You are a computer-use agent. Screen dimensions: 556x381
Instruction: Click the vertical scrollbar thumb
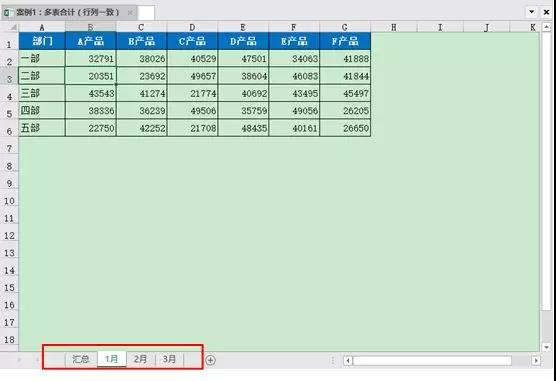click(546, 171)
